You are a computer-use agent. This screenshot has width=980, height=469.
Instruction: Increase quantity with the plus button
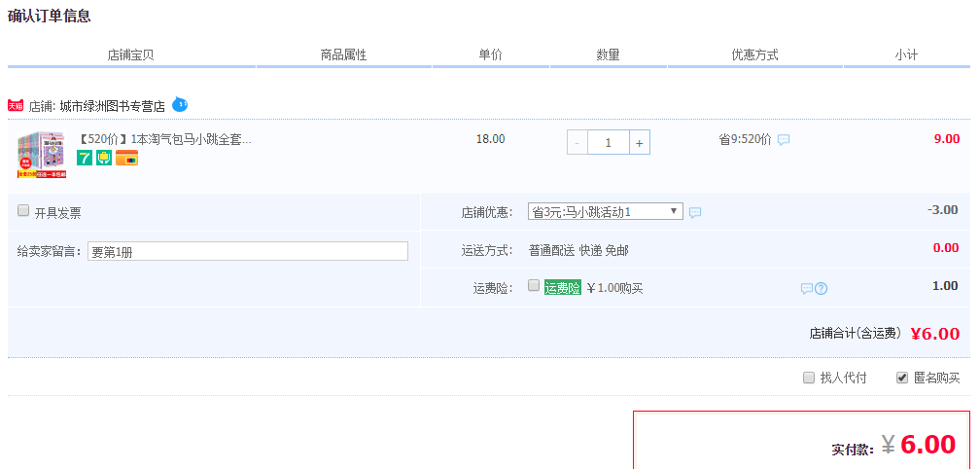(640, 143)
